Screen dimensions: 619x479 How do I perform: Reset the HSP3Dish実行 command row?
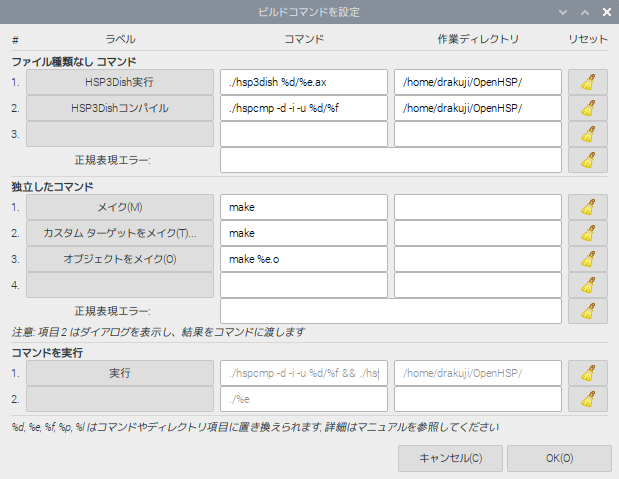point(588,82)
